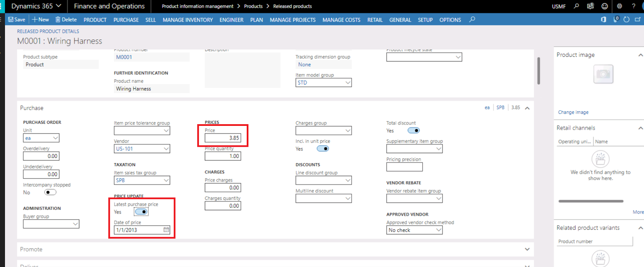
Task: Open the PURCHASE action tab
Action: pos(126,20)
